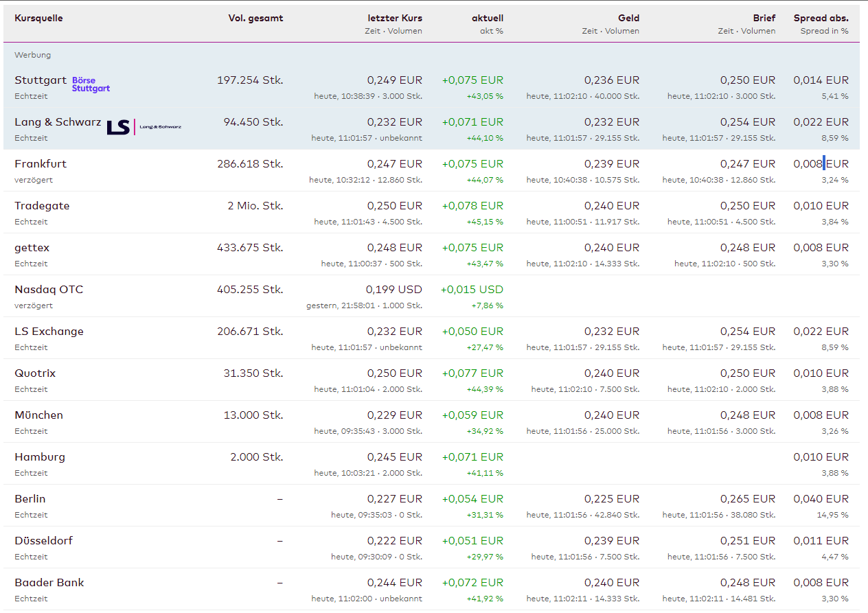Open the Frankfurt exchange quote
This screenshot has width=868, height=613.
click(41, 164)
